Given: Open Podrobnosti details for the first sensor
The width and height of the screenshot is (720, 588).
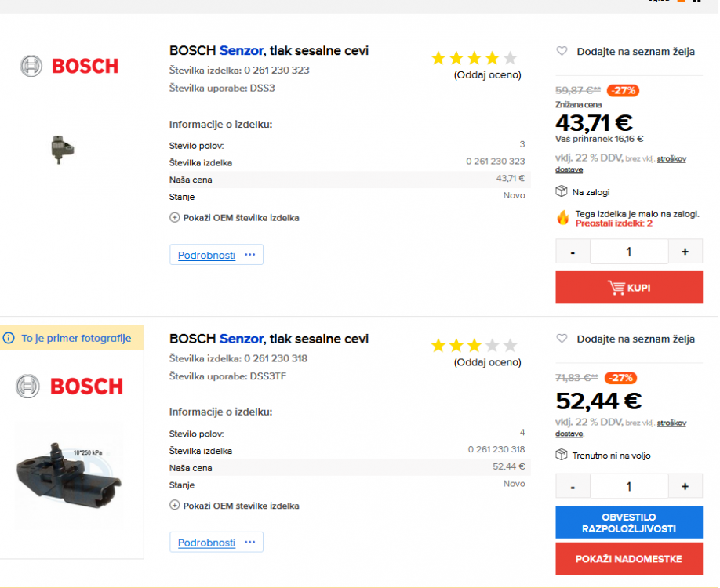Looking at the screenshot, I should tap(206, 255).
